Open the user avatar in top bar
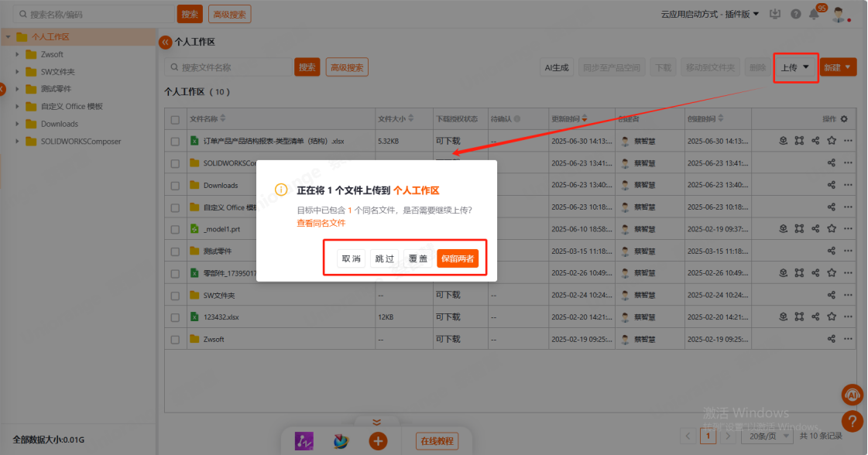The width and height of the screenshot is (868, 455). tap(839, 15)
